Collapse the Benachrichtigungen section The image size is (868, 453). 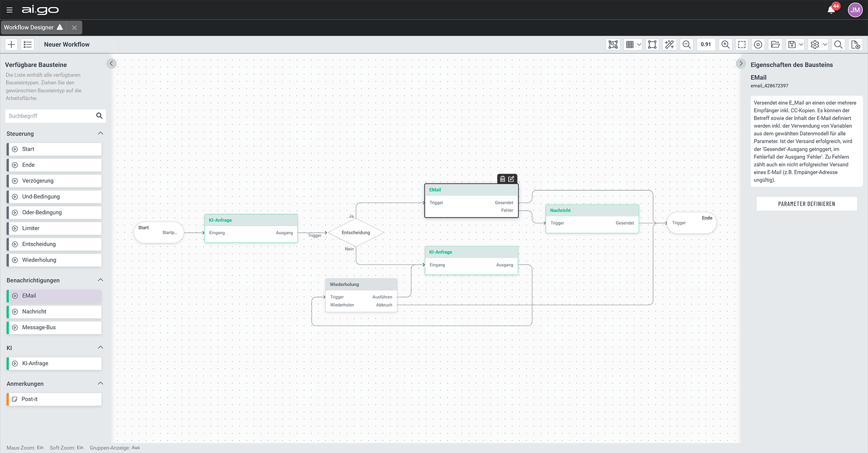point(100,280)
